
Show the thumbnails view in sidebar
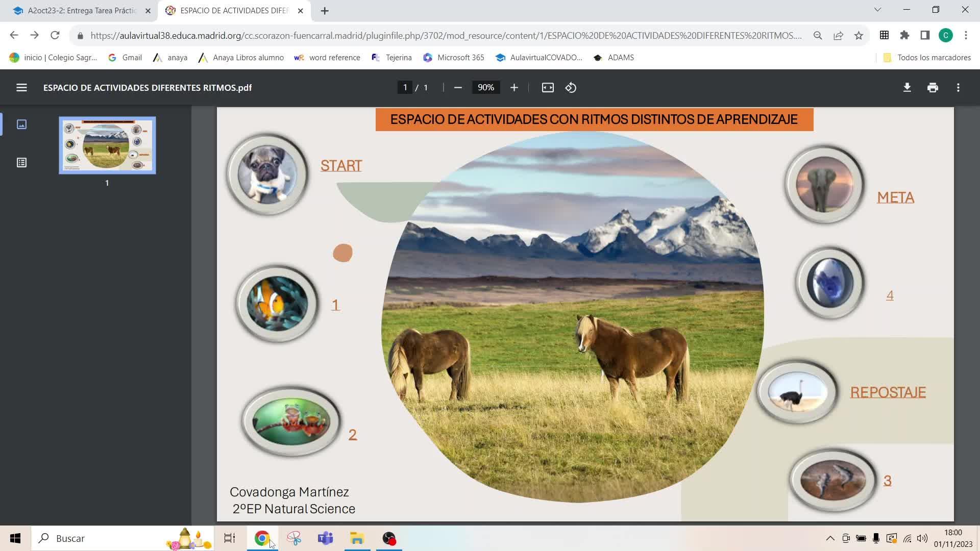pyautogui.click(x=21, y=124)
